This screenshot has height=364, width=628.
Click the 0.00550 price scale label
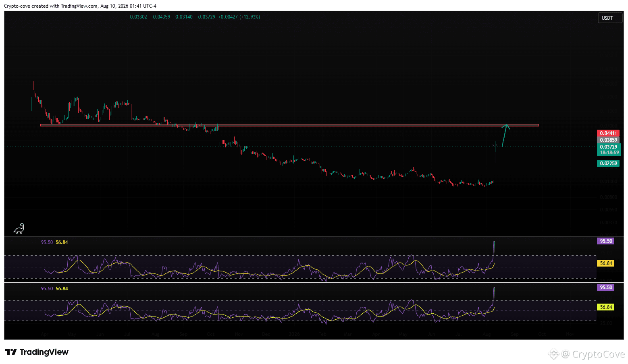pyautogui.click(x=608, y=210)
